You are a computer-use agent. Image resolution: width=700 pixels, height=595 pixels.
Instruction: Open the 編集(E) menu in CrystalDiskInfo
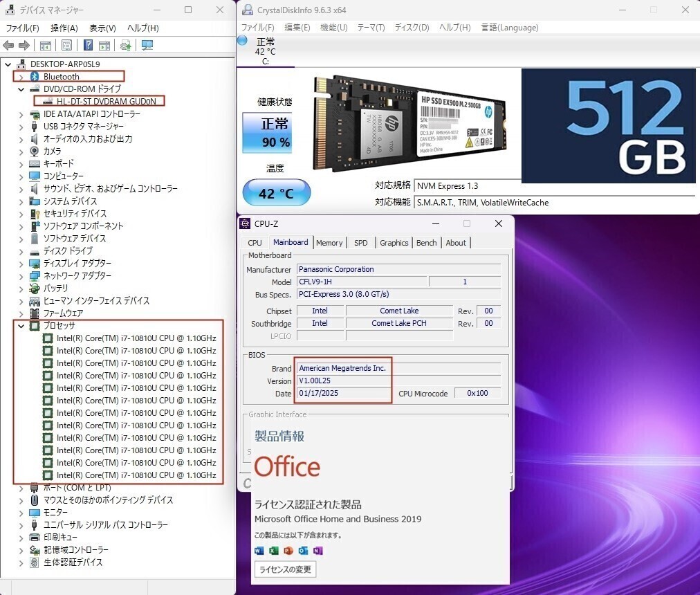coord(297,28)
